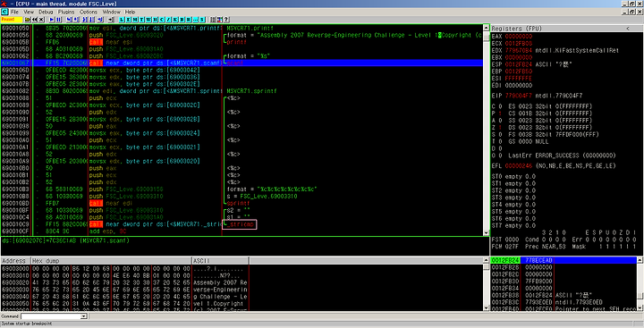Viewport: 644px width, 328px height.
Task: Open Executable modules with E button
Action: (128, 20)
